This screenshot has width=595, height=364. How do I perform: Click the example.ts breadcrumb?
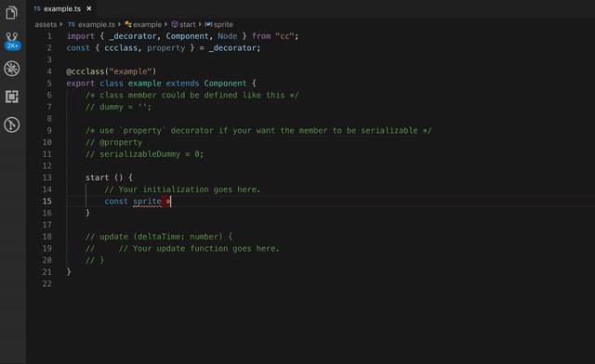(97, 24)
